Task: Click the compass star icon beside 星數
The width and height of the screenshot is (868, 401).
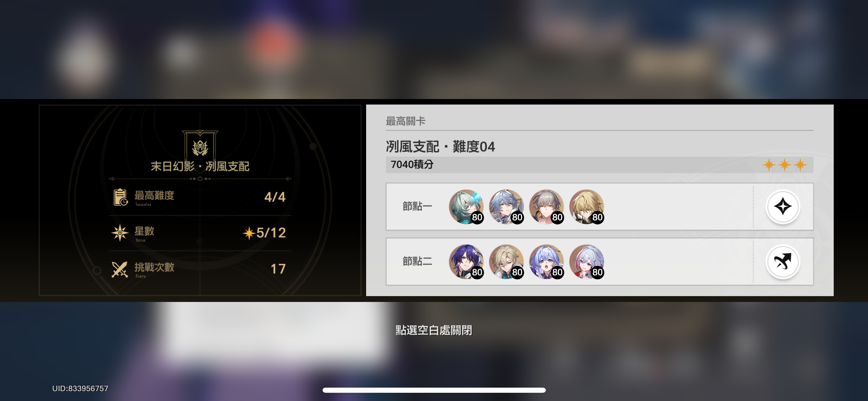Action: pyautogui.click(x=120, y=233)
